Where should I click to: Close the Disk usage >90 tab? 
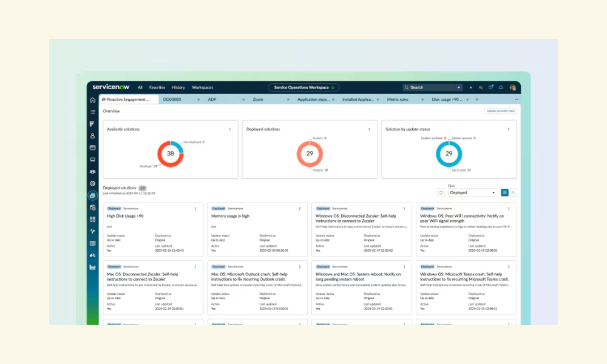point(467,100)
